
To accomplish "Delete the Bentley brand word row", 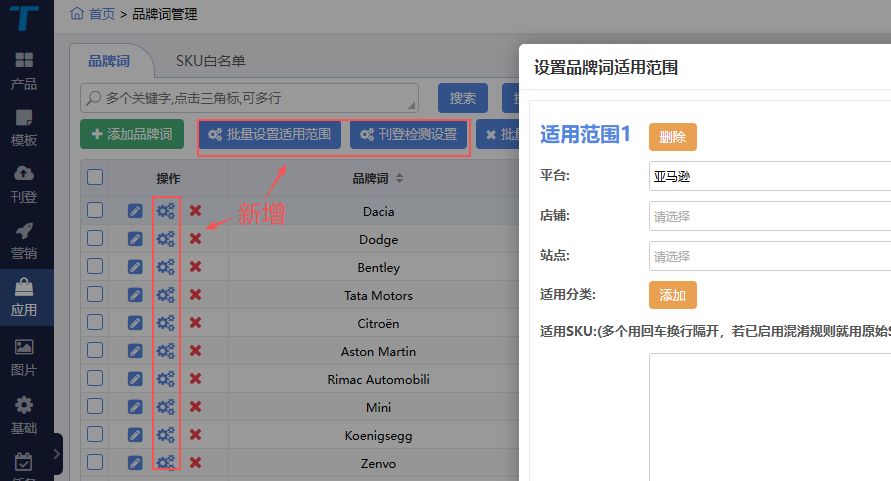I will pyautogui.click(x=196, y=267).
